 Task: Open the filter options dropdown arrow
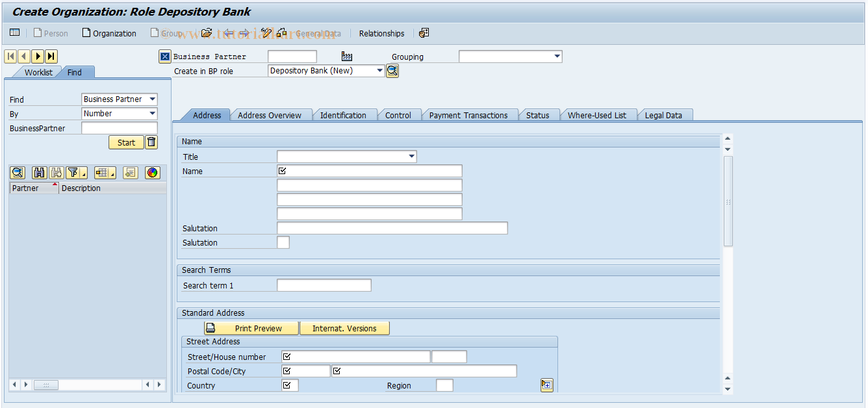pyautogui.click(x=84, y=173)
